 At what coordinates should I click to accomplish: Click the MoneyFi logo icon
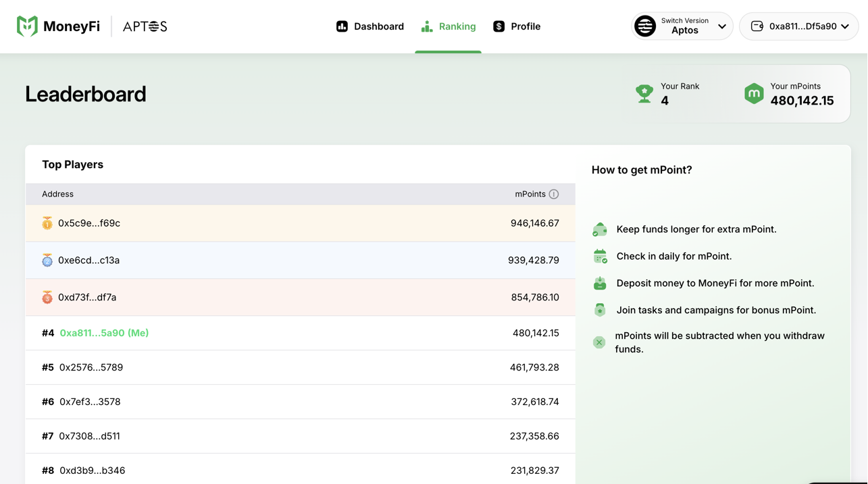click(x=27, y=26)
